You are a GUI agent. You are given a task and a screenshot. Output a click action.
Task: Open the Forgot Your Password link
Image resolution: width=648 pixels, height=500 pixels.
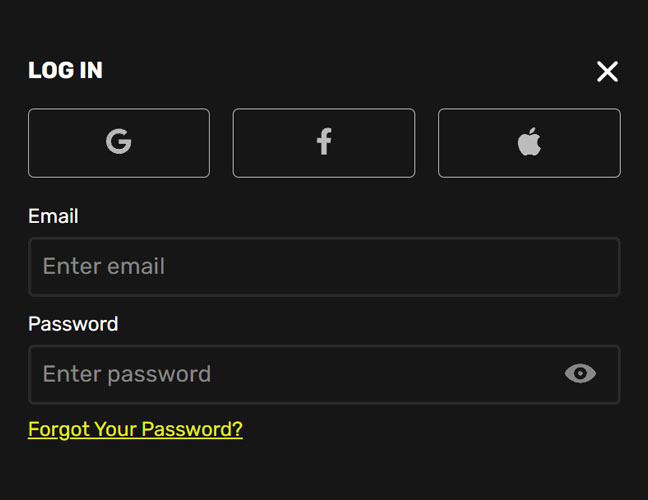135,429
